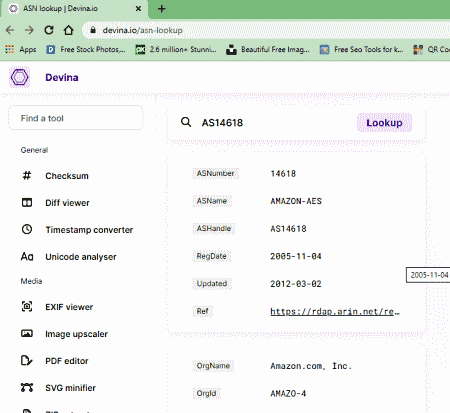Reload the page with refresh icon
The image size is (450, 413).
pyautogui.click(x=49, y=30)
